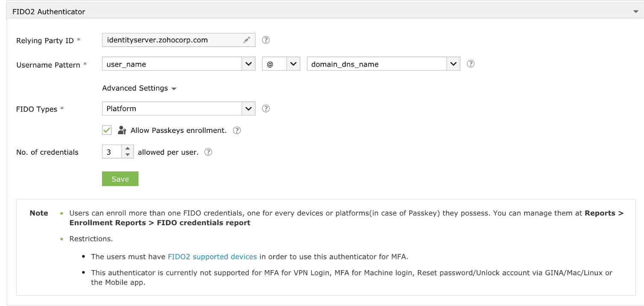644x306 pixels.
Task: Click the FIDO2 Authenticator header title
Action: [x=49, y=12]
